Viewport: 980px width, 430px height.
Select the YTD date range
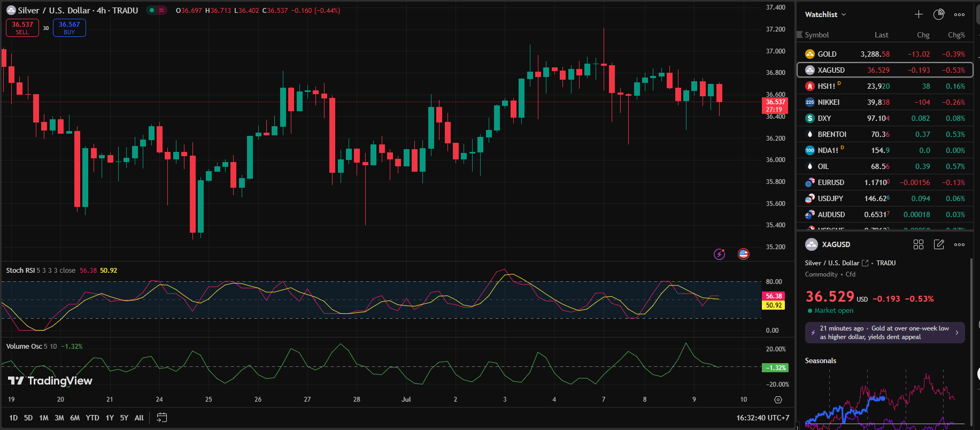tap(92, 418)
